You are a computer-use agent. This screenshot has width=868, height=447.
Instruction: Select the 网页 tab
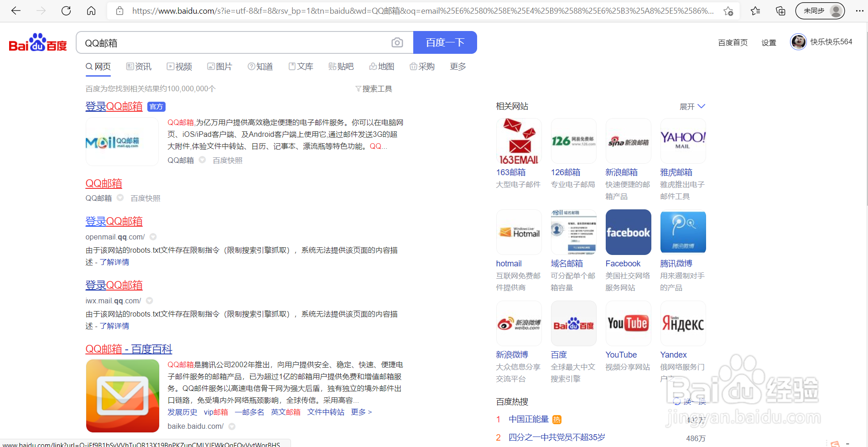pyautogui.click(x=98, y=66)
